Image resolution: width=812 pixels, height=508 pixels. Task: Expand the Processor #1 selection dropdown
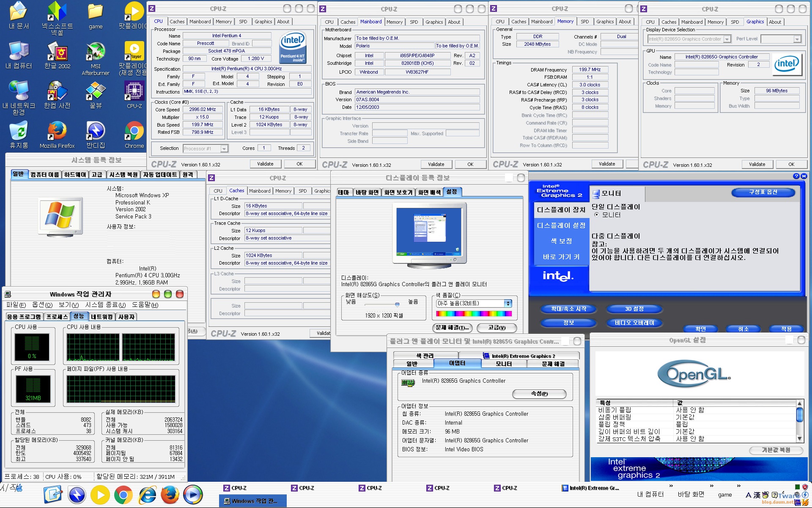(x=224, y=149)
